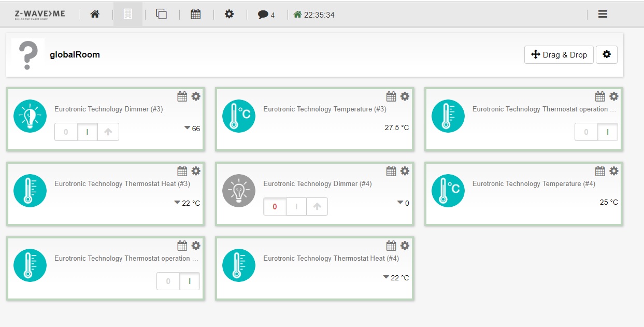This screenshot has width=644, height=327.
Task: Click the Temperature (#3) thermometer icon
Action: coord(239,116)
